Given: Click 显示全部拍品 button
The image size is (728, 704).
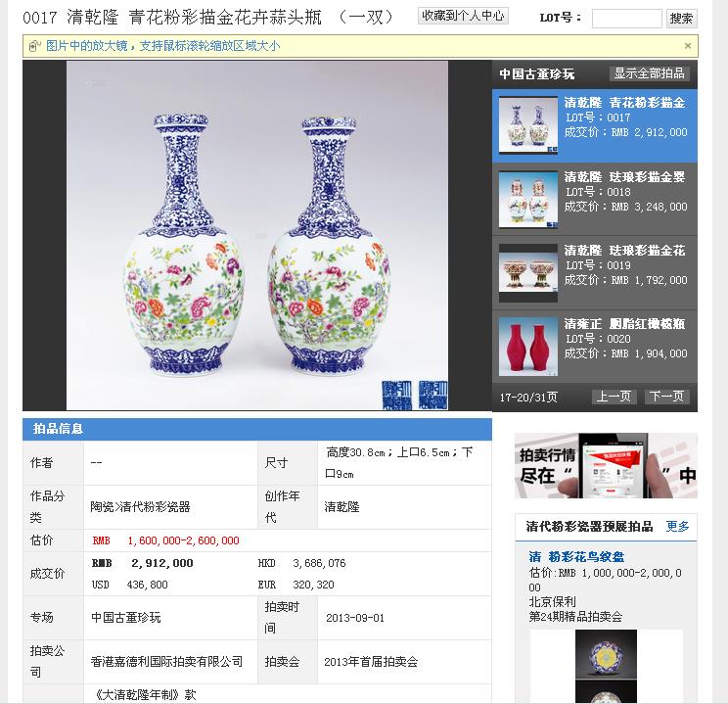Looking at the screenshot, I should pyautogui.click(x=649, y=73).
